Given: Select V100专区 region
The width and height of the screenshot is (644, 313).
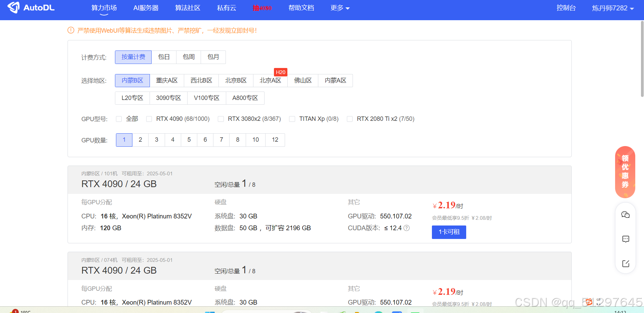Looking at the screenshot, I should pos(207,98).
